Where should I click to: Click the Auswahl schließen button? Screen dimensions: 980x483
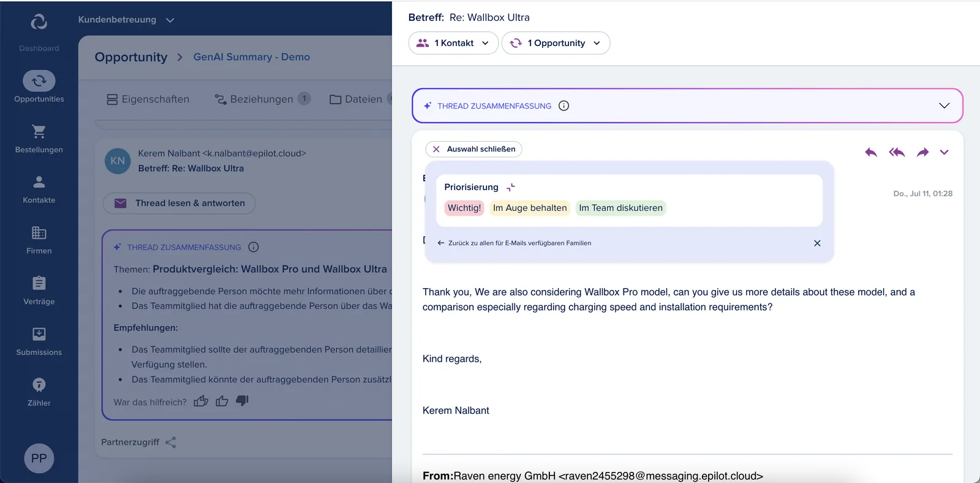tap(473, 149)
